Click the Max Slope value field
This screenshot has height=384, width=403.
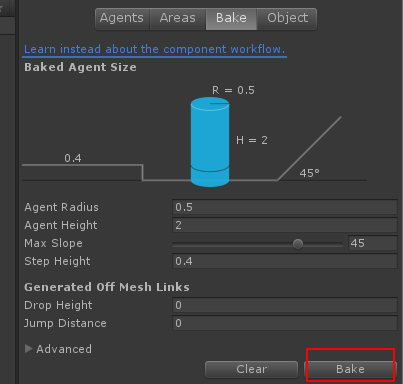pos(373,243)
